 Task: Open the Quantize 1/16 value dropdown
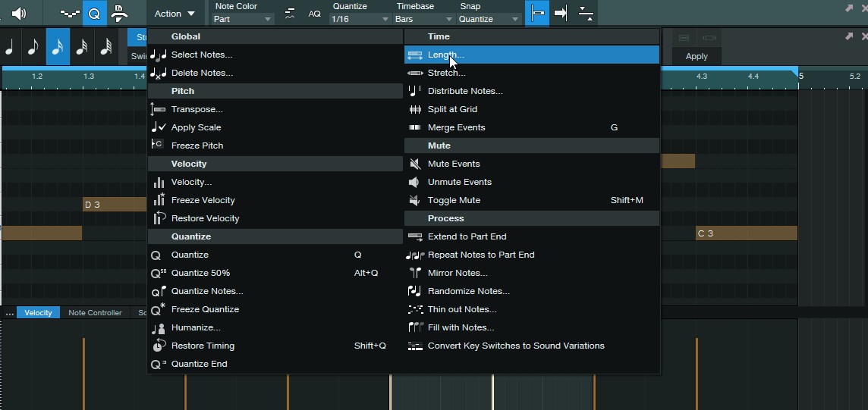point(360,19)
